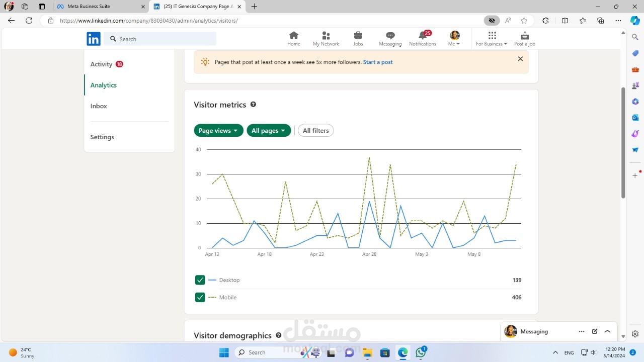Open Microsoft 365 in Edge sidebar
Viewport: 644px width, 362px height.
click(635, 102)
